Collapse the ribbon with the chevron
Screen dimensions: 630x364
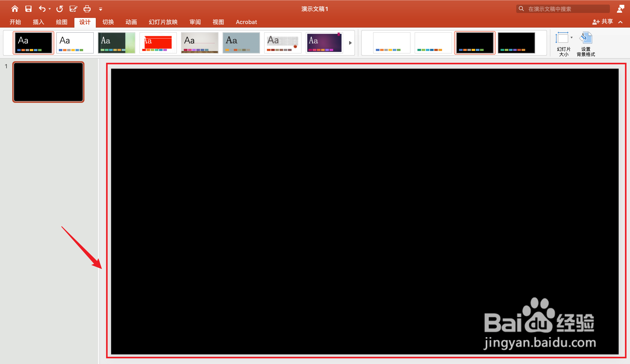[x=621, y=22]
